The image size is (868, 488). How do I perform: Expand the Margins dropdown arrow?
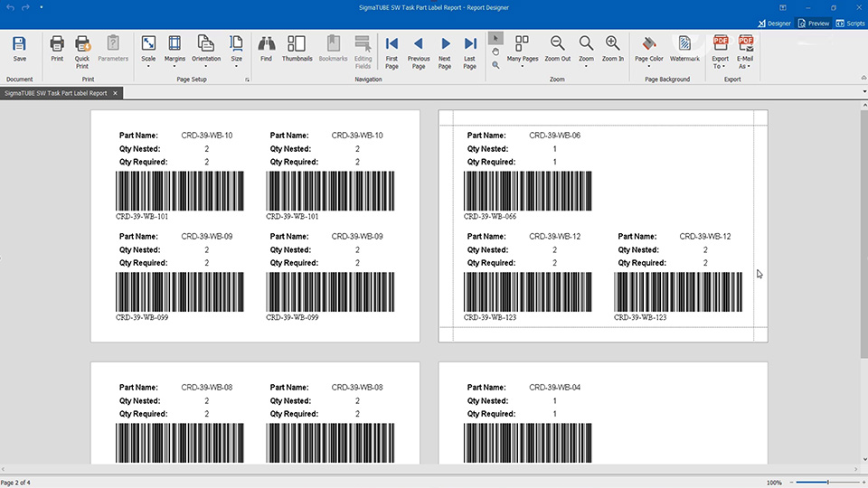point(175,66)
